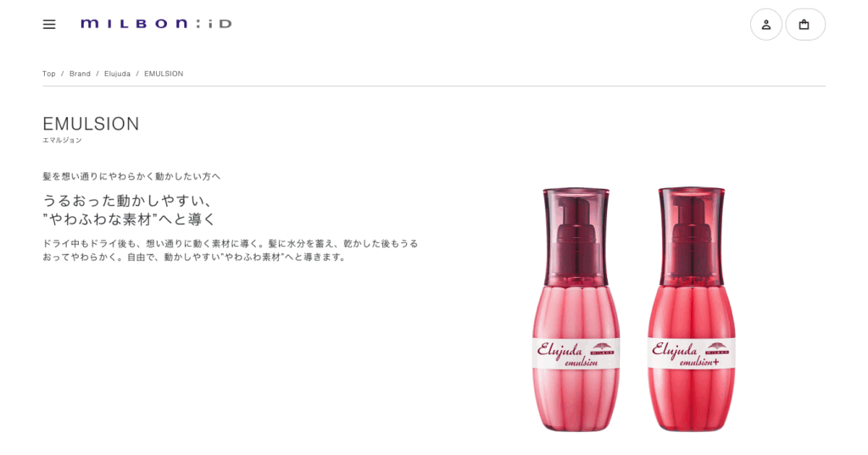
Task: Click the 髪を想い通りに tagline line
Action: point(131,176)
